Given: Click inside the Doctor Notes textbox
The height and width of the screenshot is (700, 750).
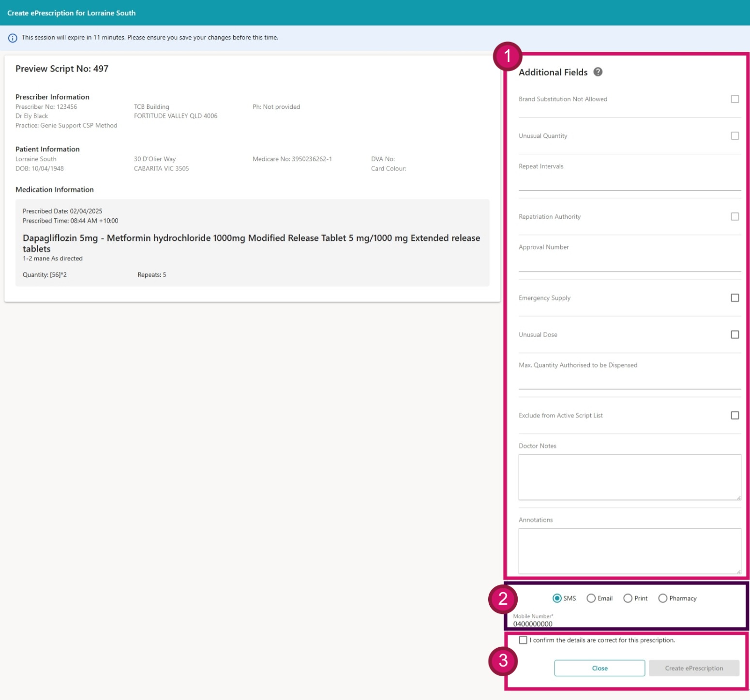Looking at the screenshot, I should click(x=629, y=477).
